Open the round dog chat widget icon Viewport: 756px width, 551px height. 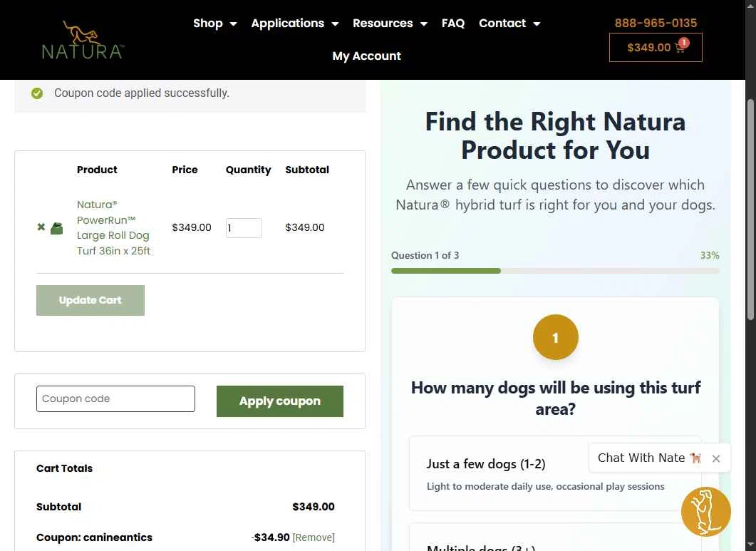(x=706, y=511)
